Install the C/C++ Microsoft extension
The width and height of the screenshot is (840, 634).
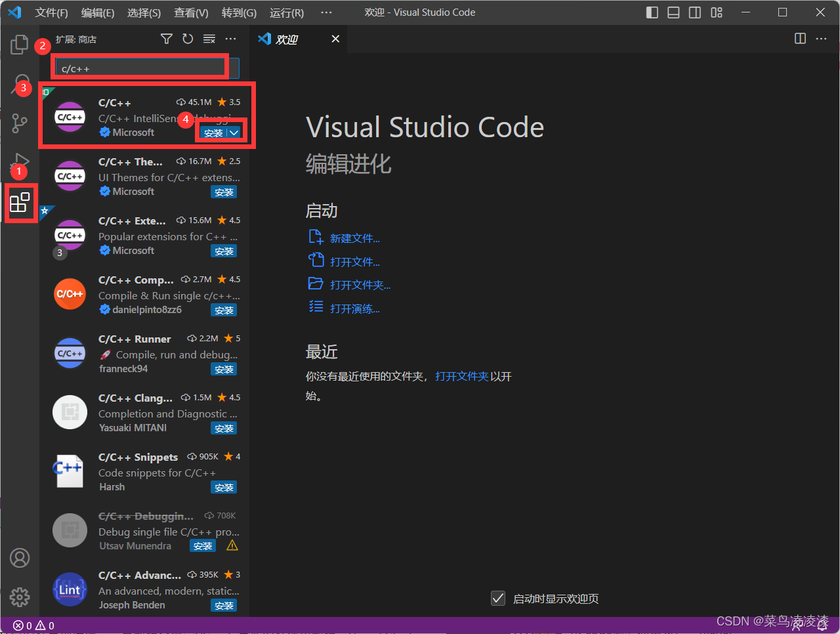213,133
